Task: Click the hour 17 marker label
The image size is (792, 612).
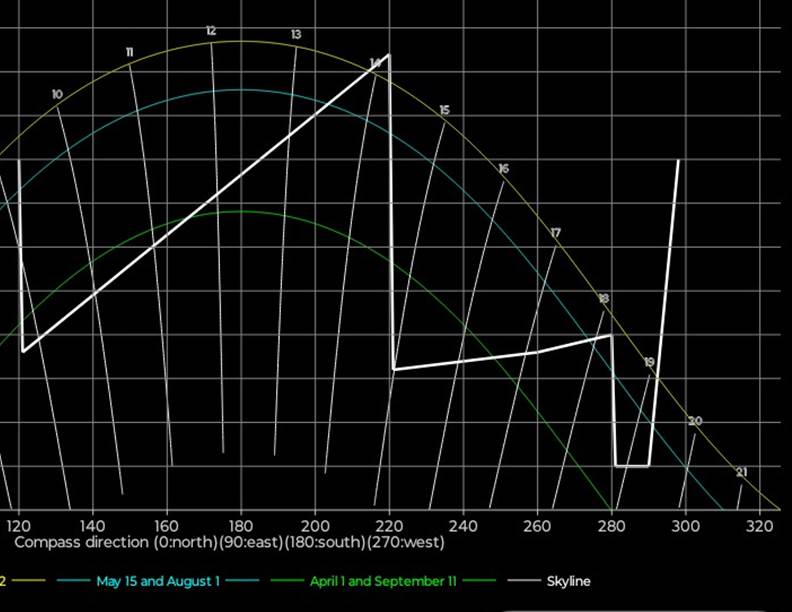Action: coord(556,233)
